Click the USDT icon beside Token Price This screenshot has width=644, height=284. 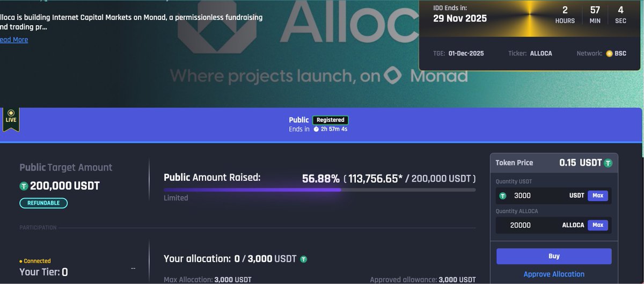tap(608, 163)
